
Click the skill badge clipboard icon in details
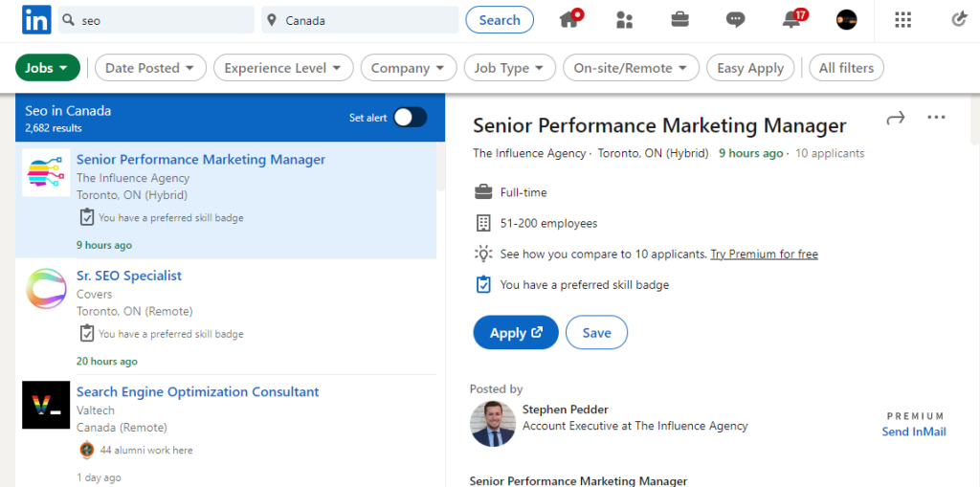tap(482, 284)
